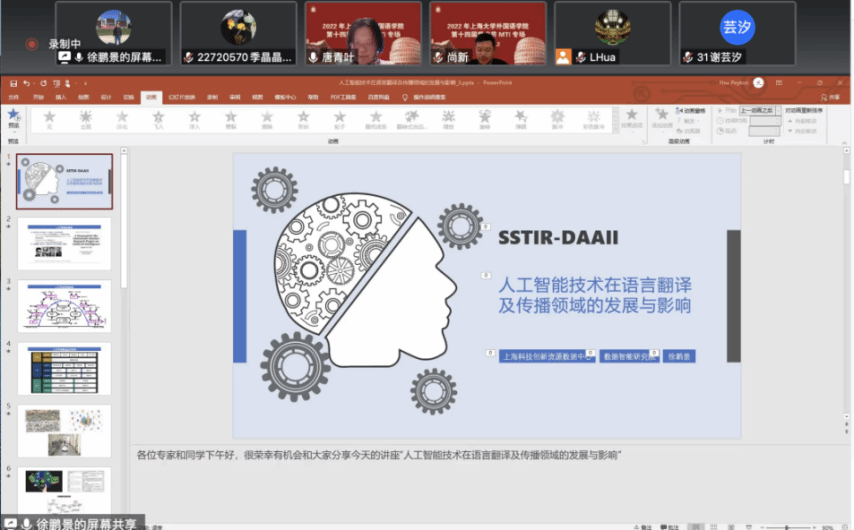
Task: Switch to slide sorter view in status bar
Action: pyautogui.click(x=714, y=525)
